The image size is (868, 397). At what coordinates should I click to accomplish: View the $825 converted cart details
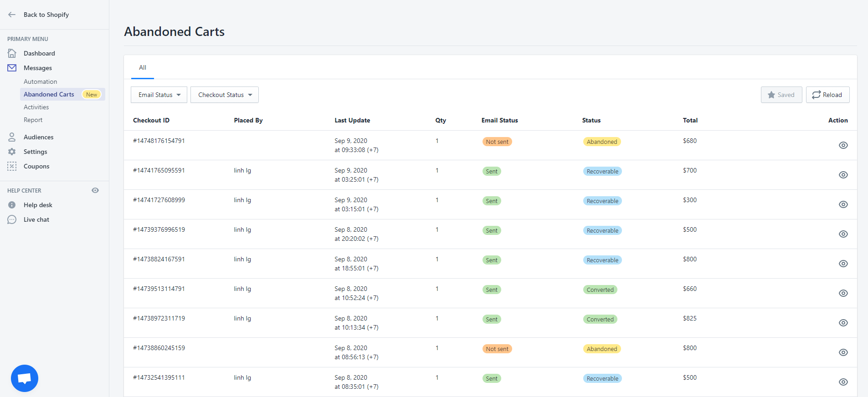point(843,323)
